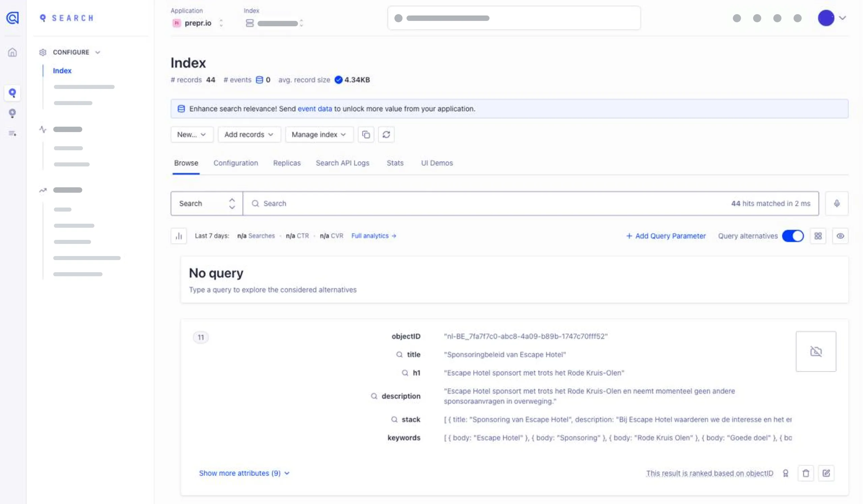Expand the user account chevron

(842, 18)
